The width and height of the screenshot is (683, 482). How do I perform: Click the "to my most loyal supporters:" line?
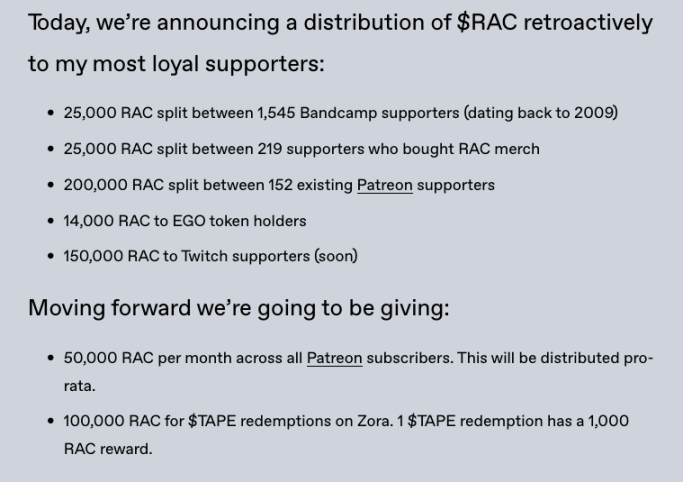pyautogui.click(x=176, y=64)
